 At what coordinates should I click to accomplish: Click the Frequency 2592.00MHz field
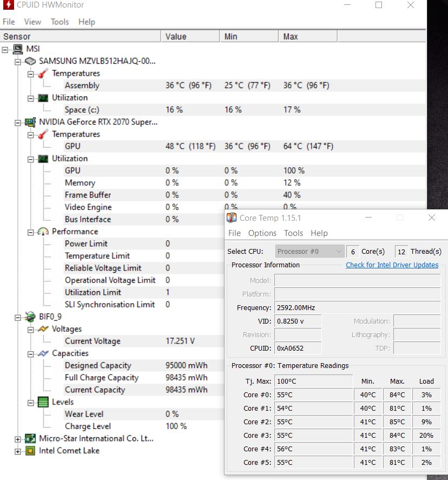click(358, 308)
